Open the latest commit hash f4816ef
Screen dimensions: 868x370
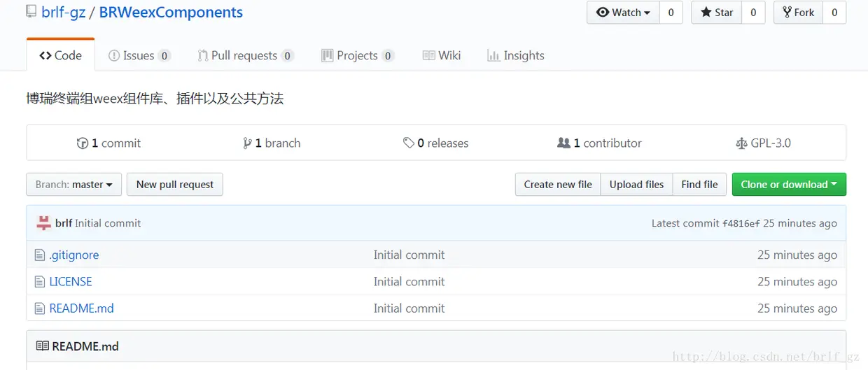tap(741, 224)
